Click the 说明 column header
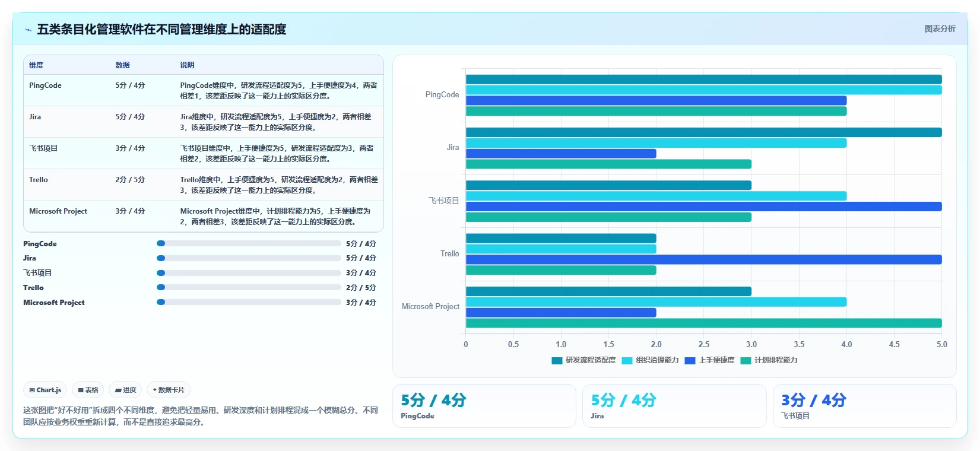980x451 pixels. (187, 65)
